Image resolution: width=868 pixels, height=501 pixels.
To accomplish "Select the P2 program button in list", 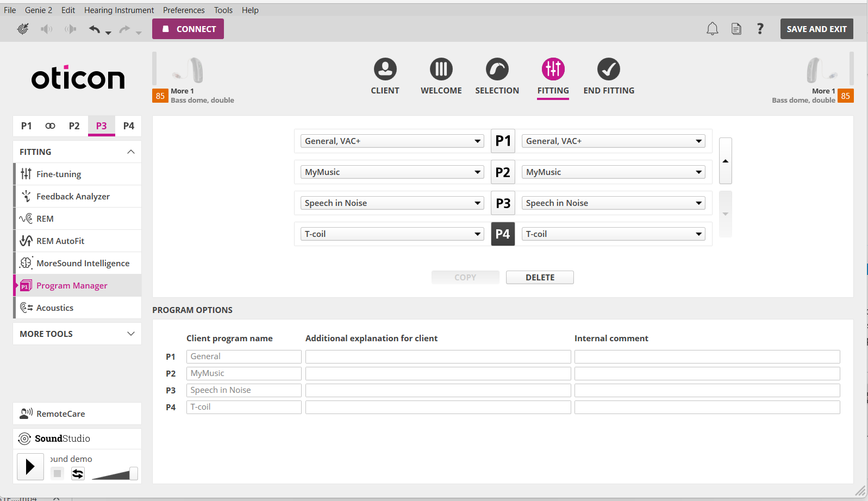I will pos(503,172).
